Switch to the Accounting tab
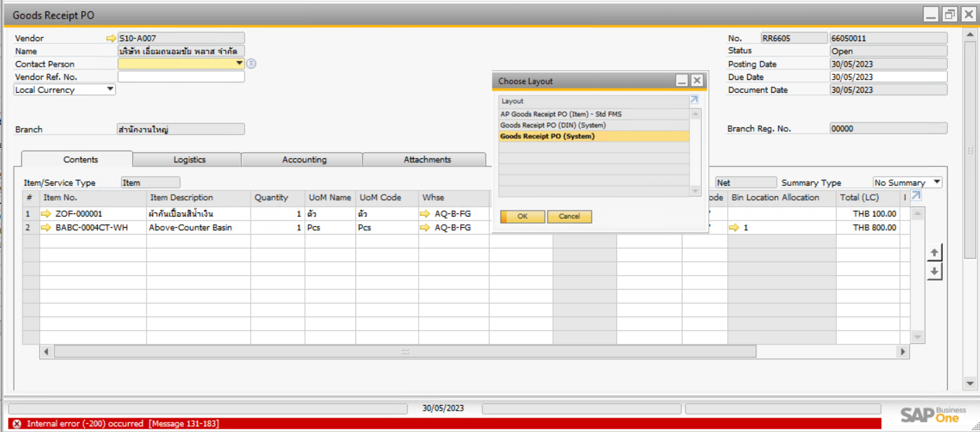Viewport: 980px width, 432px height. (x=304, y=160)
